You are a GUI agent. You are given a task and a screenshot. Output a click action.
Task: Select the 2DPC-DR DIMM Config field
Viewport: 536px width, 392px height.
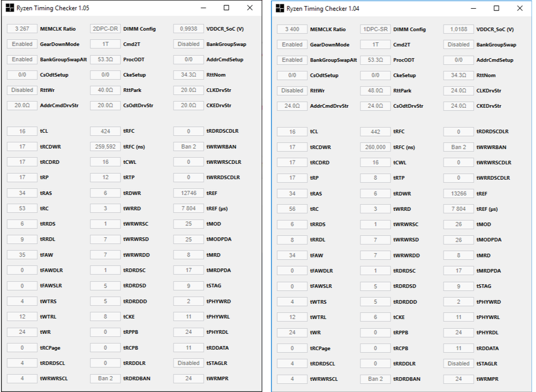(105, 29)
